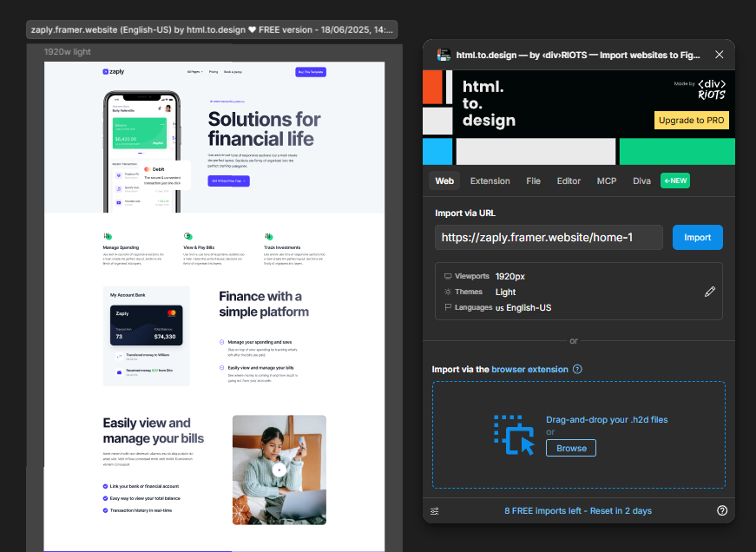Click the Browse button for .h2d files

tap(571, 448)
